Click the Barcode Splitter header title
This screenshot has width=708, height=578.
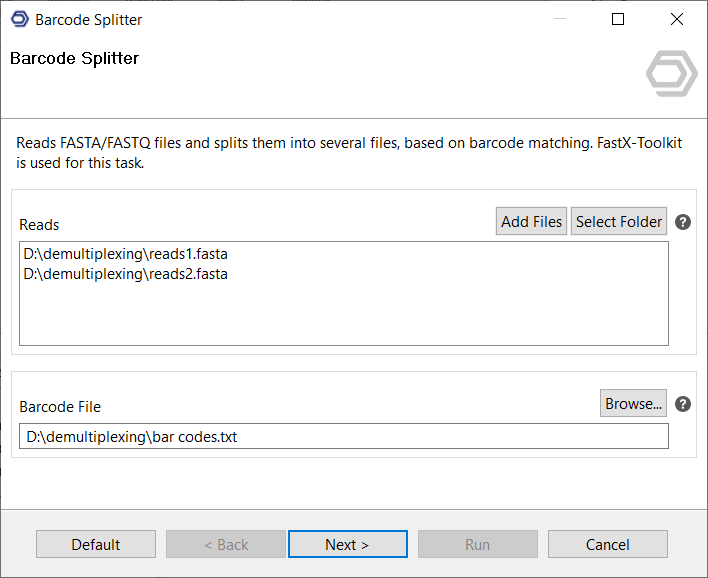pos(74,58)
